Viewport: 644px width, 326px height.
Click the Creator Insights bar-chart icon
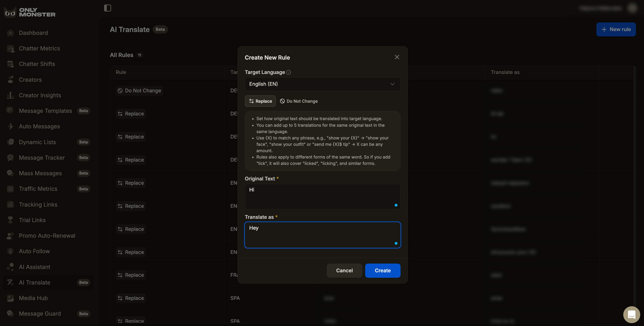coord(10,95)
